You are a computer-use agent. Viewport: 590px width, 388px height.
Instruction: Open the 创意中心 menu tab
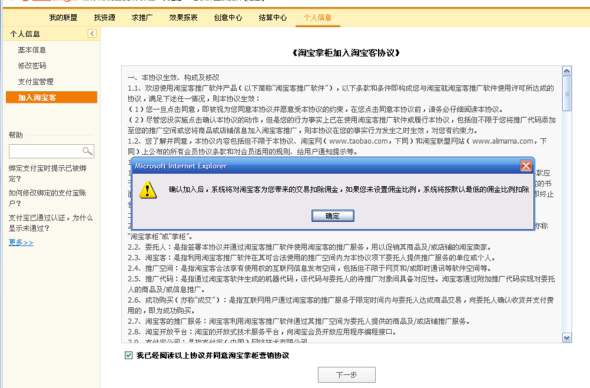(x=228, y=18)
